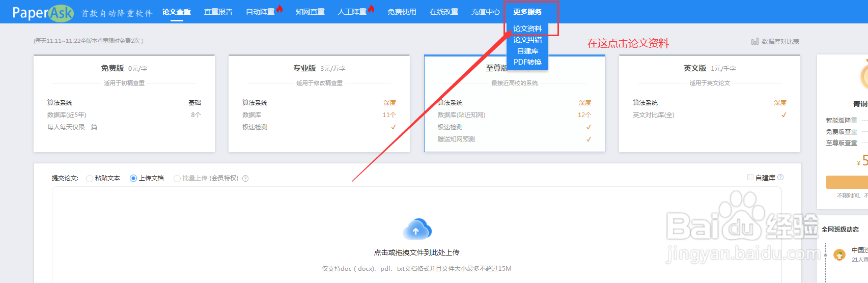
Task: Open 知网查重 nav item
Action: [310, 12]
